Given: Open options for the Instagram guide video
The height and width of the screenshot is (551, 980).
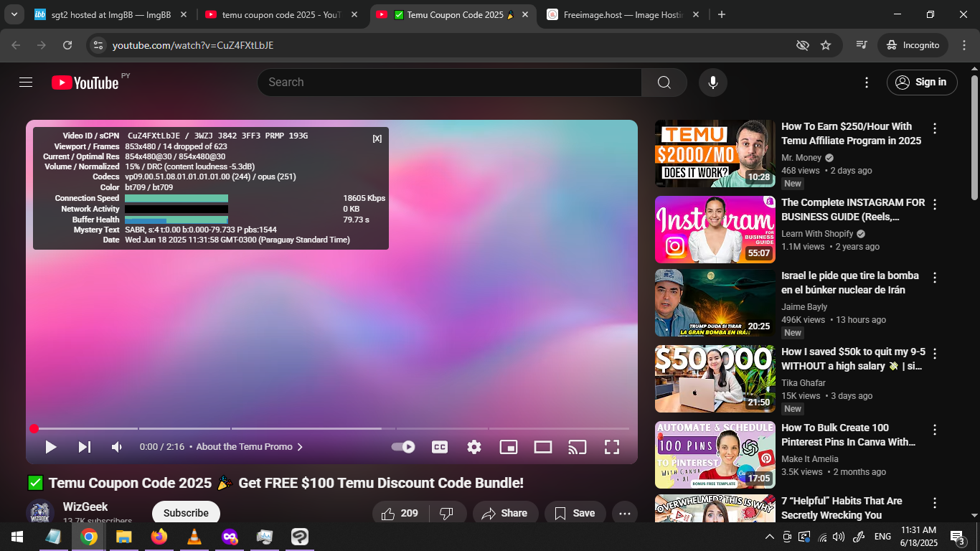Looking at the screenshot, I should [935, 205].
